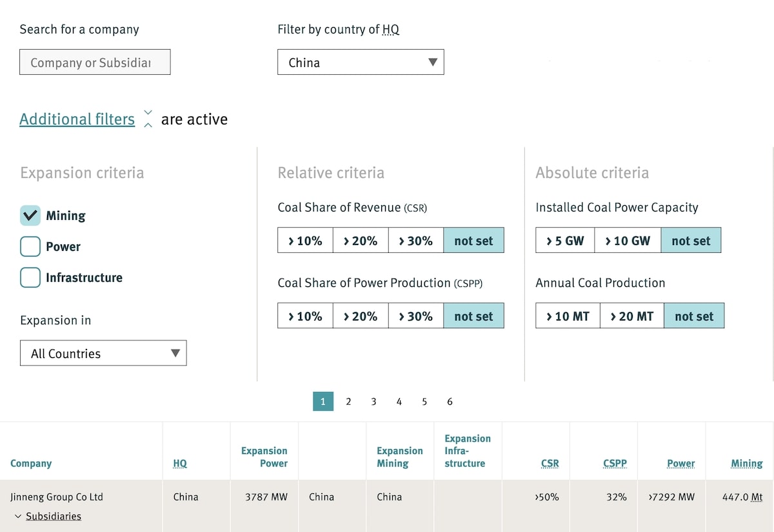The width and height of the screenshot is (774, 532).
Task: Tick the Infrastructure expansion checkbox
Action: click(x=30, y=278)
